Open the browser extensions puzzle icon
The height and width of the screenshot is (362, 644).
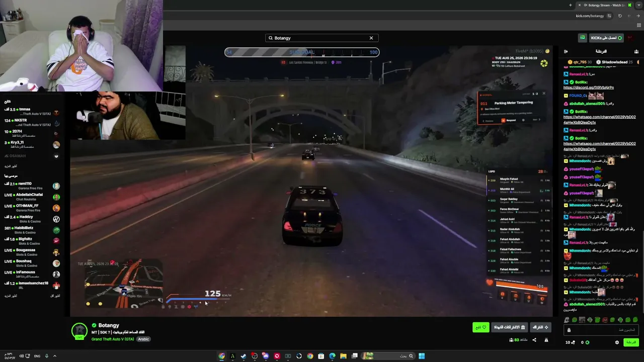pyautogui.click(x=639, y=25)
